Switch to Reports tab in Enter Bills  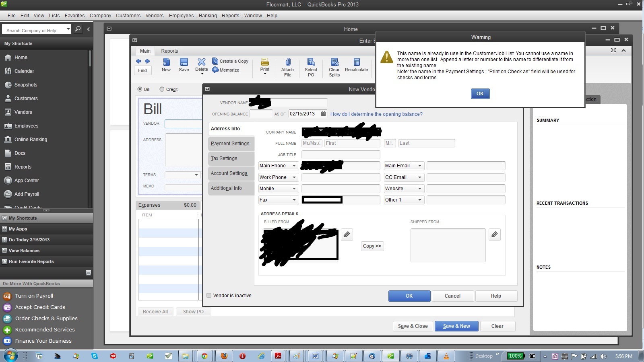(x=169, y=51)
